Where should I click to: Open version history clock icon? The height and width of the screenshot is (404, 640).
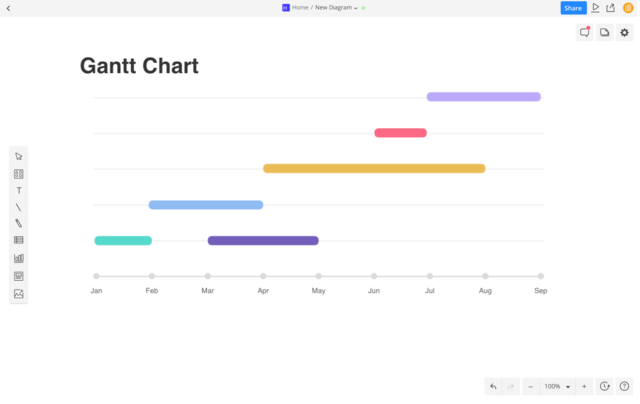coord(605,386)
